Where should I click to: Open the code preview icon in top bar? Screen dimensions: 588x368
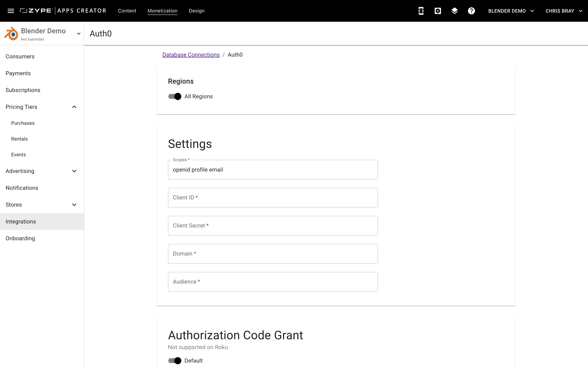pos(421,11)
